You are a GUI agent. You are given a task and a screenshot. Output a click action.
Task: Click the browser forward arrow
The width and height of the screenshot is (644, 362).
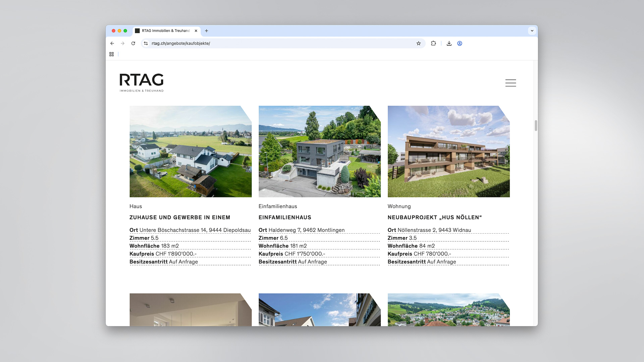(123, 43)
